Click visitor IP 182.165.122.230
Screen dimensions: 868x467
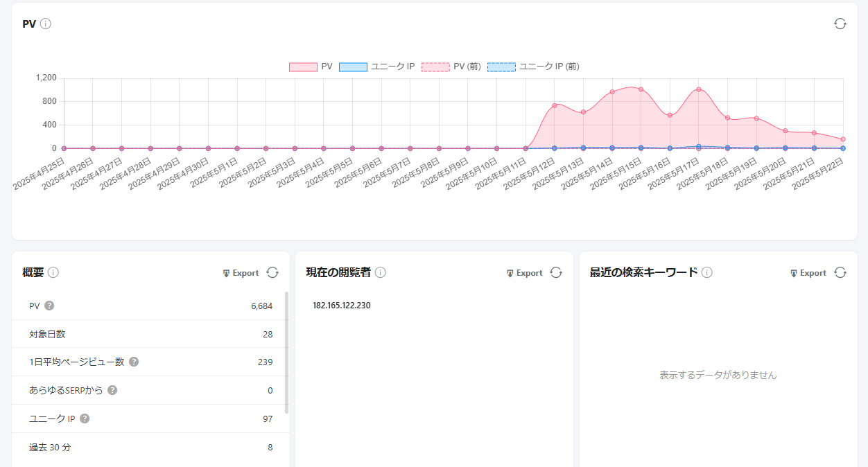click(341, 306)
